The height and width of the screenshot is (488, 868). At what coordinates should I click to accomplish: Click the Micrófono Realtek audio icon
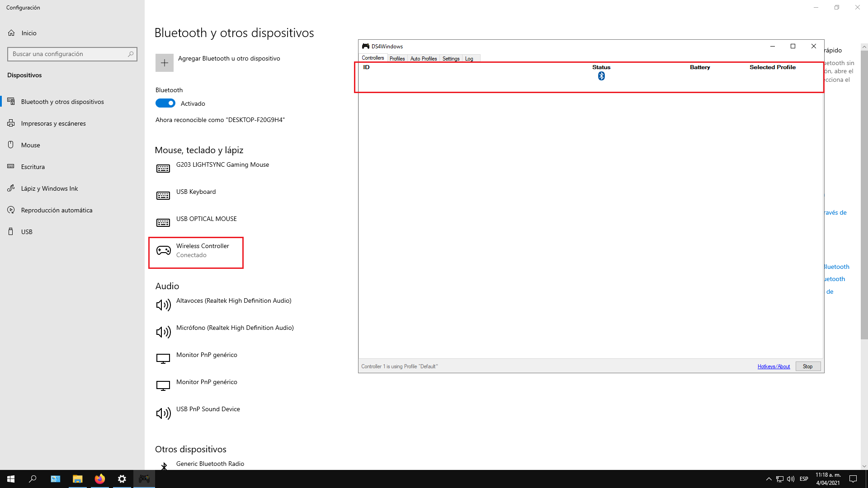(x=163, y=332)
